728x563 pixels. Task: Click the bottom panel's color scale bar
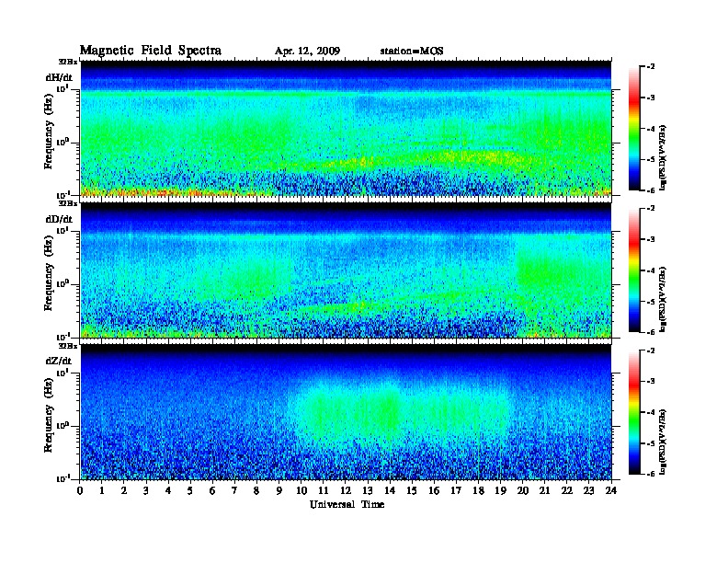pos(634,412)
